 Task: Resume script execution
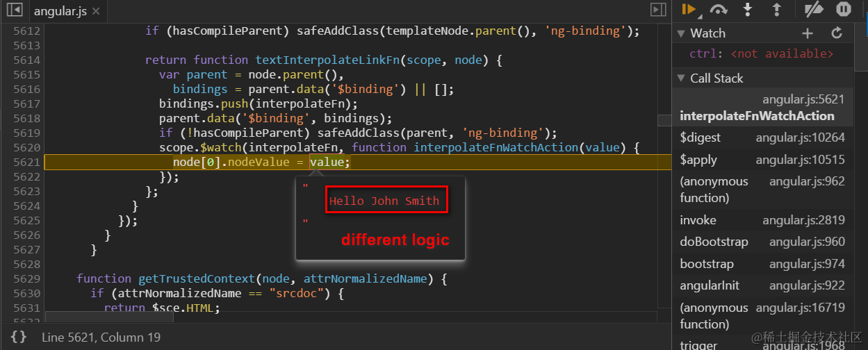(x=689, y=10)
